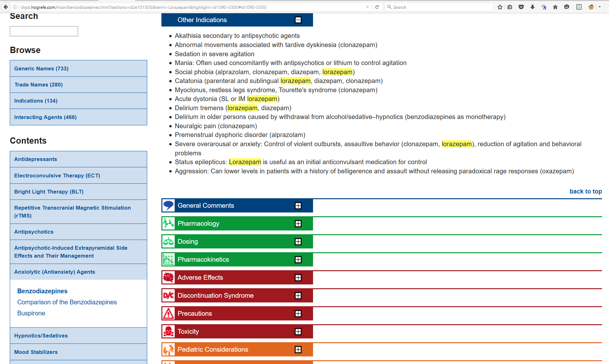
Task: Open Trade Names (280) browse list
Action: pyautogui.click(x=78, y=85)
